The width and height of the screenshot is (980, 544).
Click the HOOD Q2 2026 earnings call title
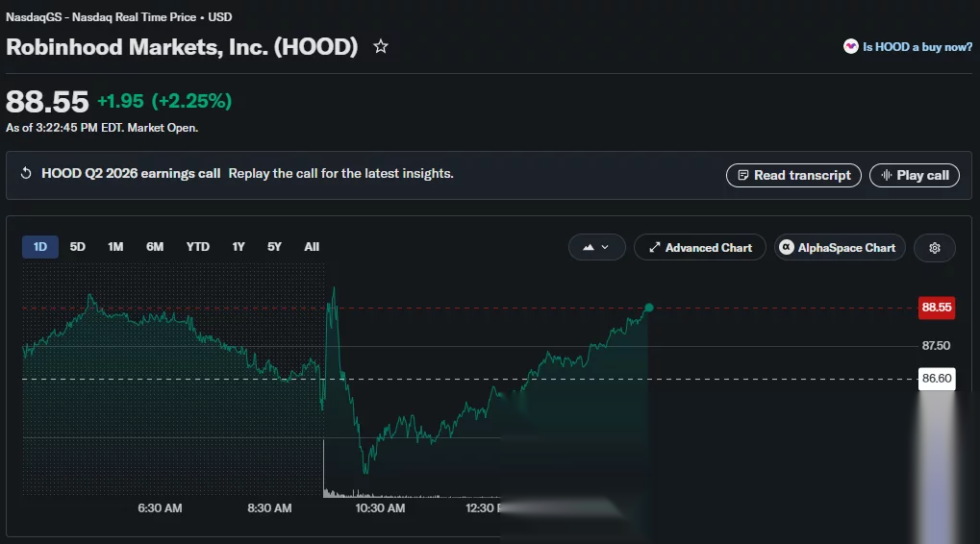pos(131,174)
